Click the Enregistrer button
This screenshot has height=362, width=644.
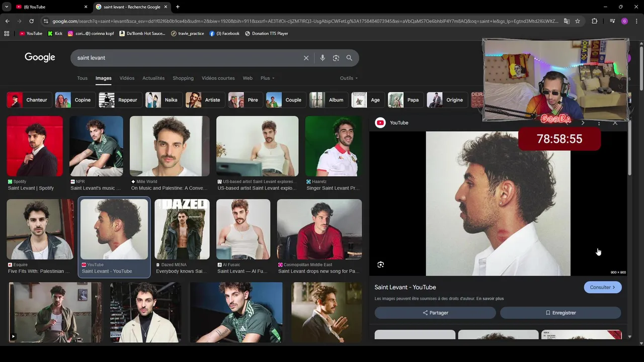coord(560,313)
